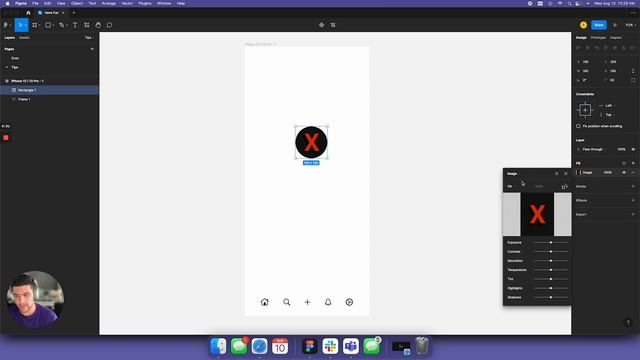
Task: Open Fill mode dropdown in Image panel
Action: [511, 187]
